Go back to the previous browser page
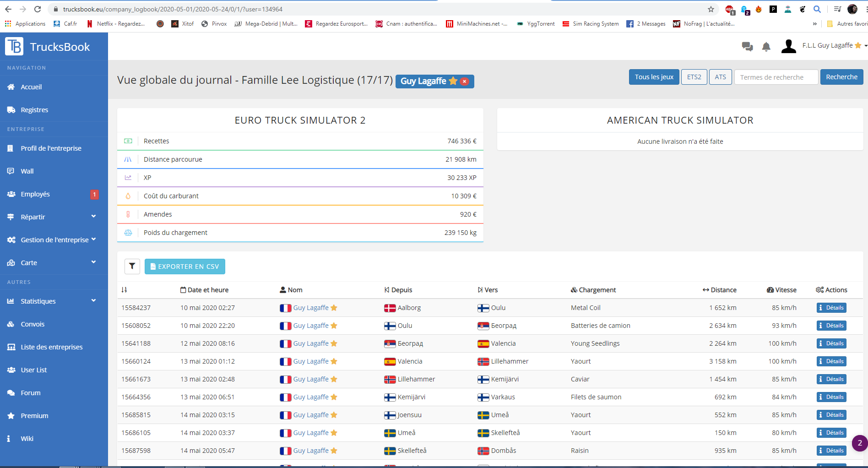Screen dimensions: 868x468 [x=8, y=9]
